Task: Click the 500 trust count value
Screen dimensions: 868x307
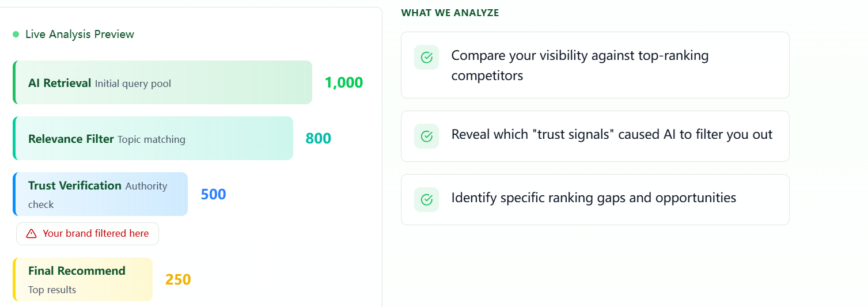Action: click(213, 194)
